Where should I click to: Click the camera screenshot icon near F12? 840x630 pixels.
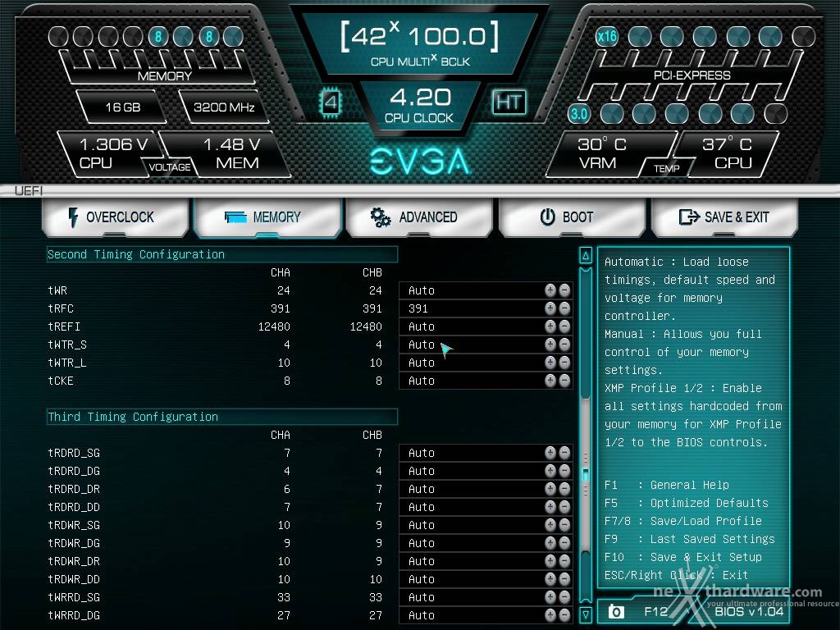616,611
